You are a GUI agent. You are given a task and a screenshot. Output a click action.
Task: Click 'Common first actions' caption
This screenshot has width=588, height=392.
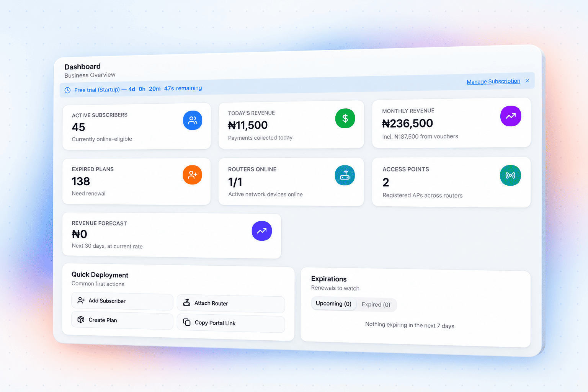[98, 284]
